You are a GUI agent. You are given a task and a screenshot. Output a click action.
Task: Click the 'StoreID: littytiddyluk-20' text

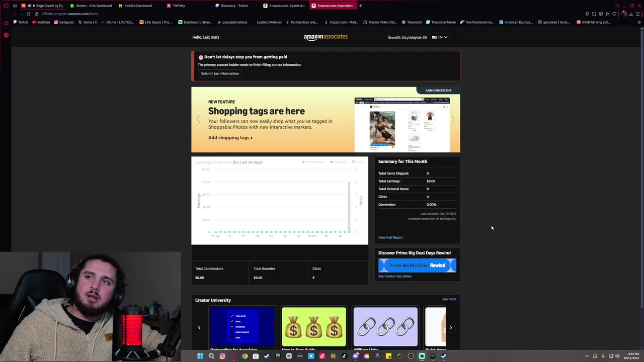(407, 37)
